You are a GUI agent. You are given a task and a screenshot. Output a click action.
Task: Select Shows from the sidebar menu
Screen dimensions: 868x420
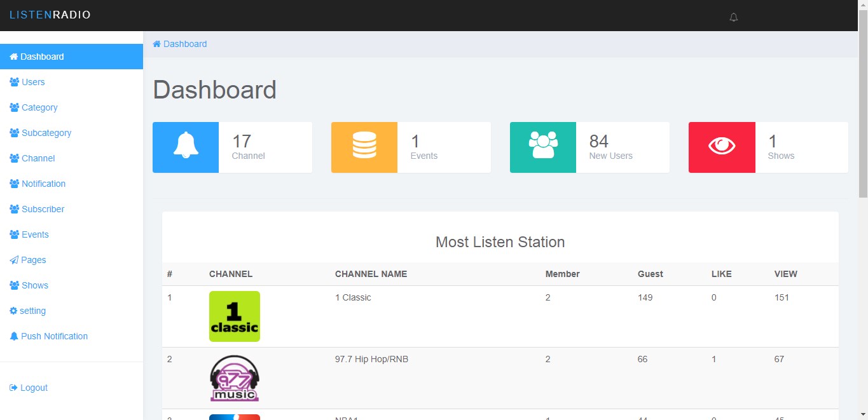tap(33, 285)
